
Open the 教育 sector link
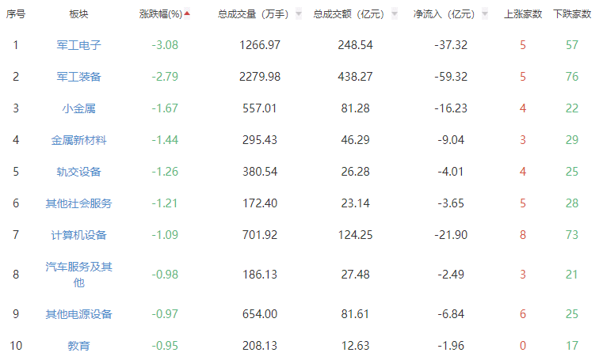tap(78, 346)
